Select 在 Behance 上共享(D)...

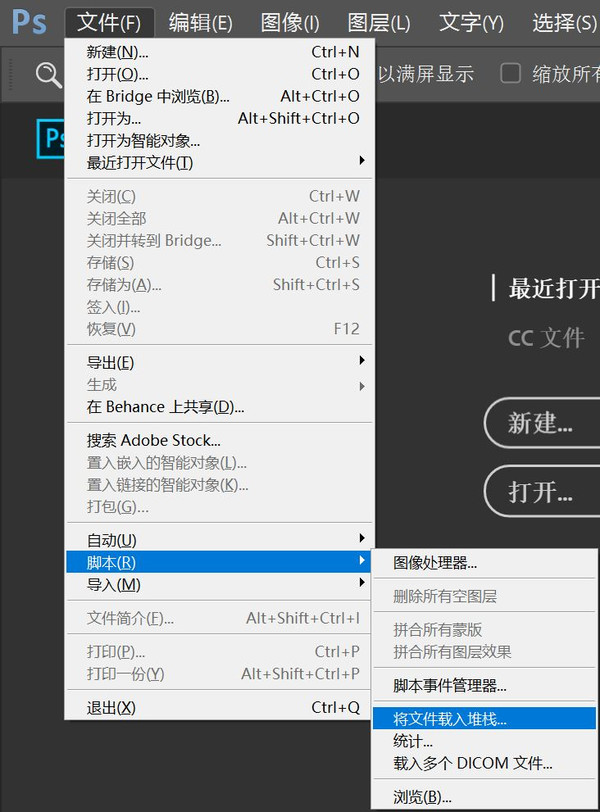(219, 407)
